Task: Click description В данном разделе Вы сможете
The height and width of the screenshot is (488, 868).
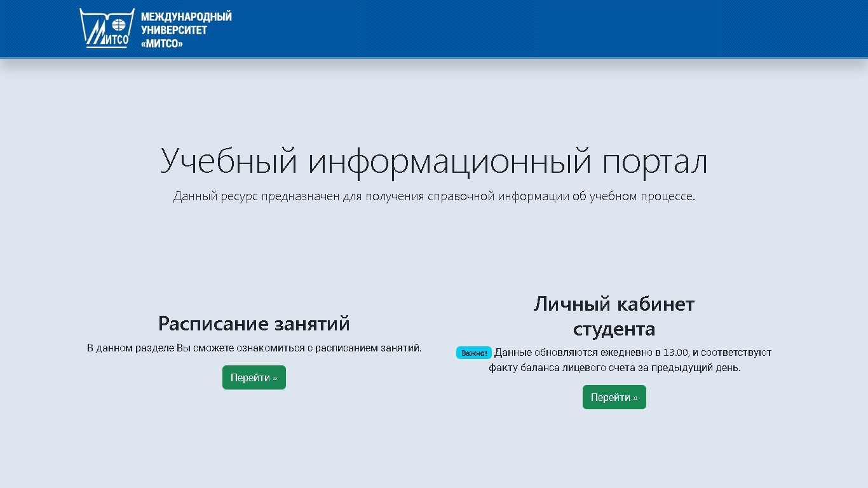Action: pos(254,348)
